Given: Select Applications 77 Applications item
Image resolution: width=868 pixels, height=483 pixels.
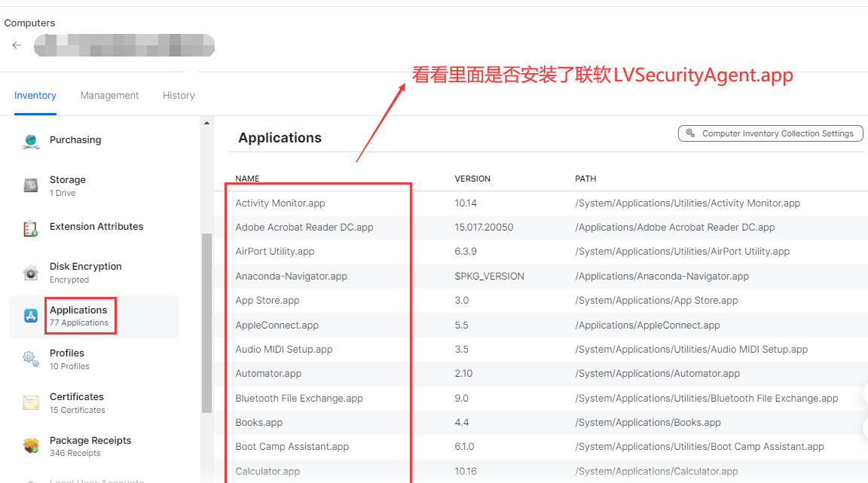Looking at the screenshot, I should click(93, 316).
